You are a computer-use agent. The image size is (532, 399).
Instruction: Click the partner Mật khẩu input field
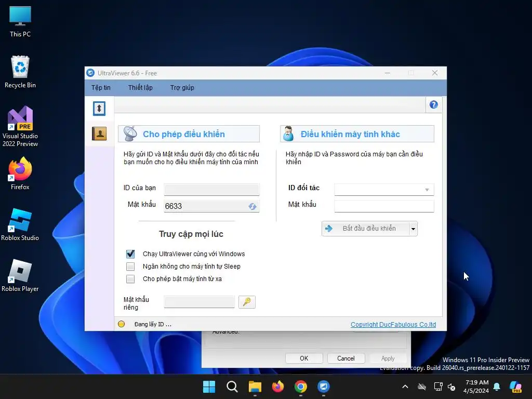coord(384,206)
